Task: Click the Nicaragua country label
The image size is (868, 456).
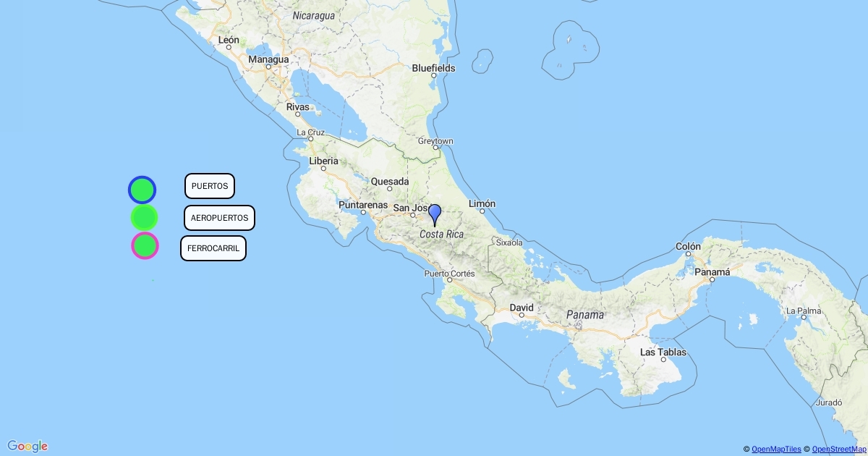Action: 313,15
